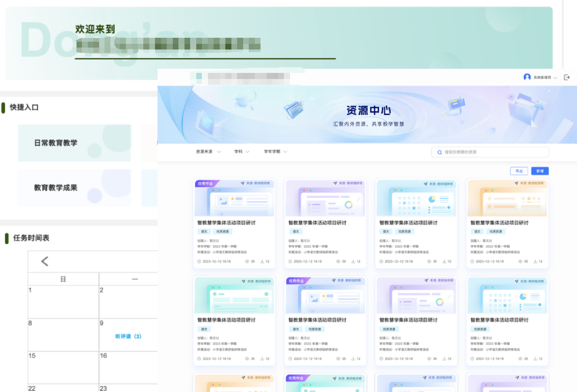
Task: Focus the 搜索你想要的资源 search field
Action: click(x=490, y=152)
